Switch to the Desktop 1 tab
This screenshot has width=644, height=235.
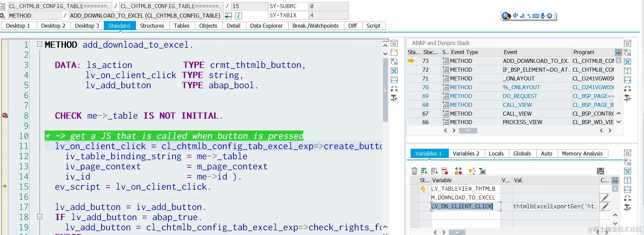(x=18, y=26)
